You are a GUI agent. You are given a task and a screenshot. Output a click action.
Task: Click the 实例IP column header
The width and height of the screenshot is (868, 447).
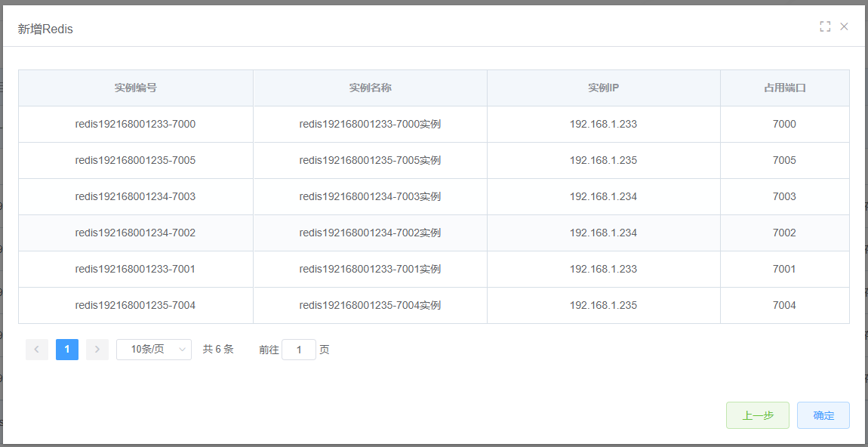tap(603, 88)
